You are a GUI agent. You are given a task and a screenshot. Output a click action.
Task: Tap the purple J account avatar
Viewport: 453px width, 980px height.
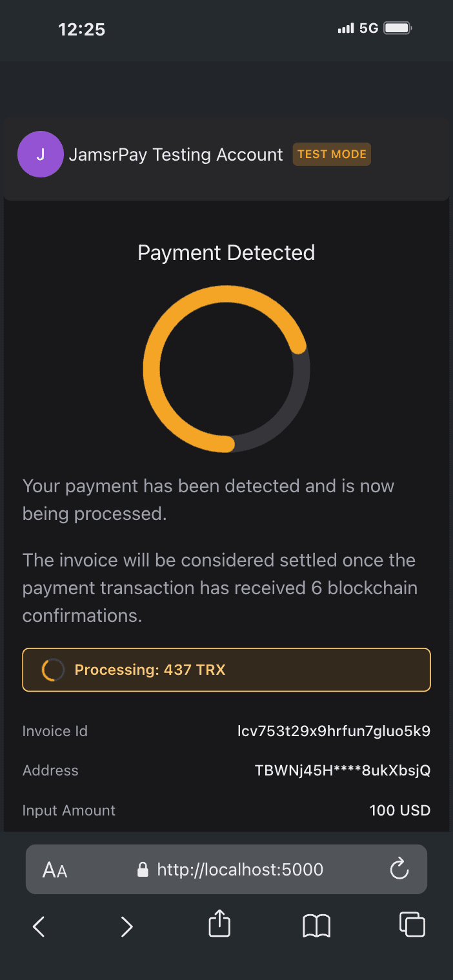point(40,154)
